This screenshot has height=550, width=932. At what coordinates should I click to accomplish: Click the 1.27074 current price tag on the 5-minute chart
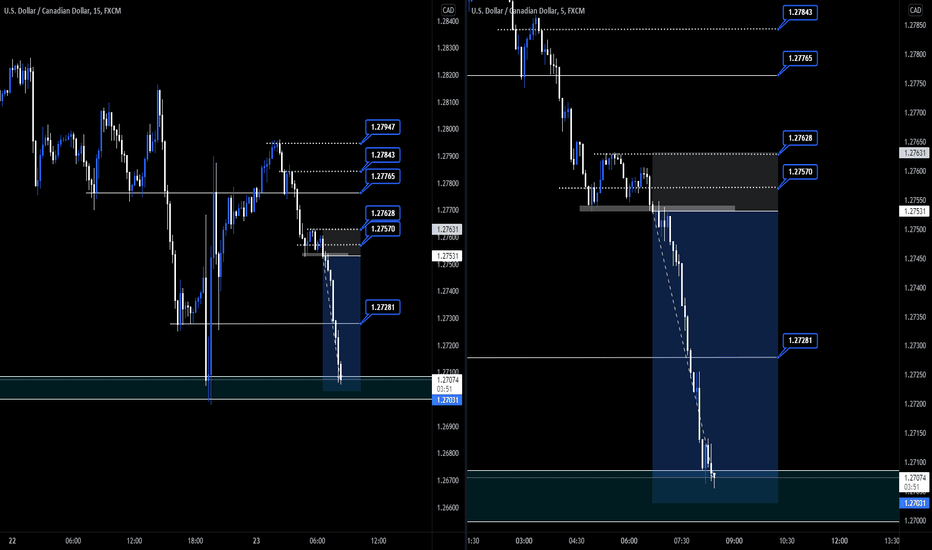click(914, 482)
